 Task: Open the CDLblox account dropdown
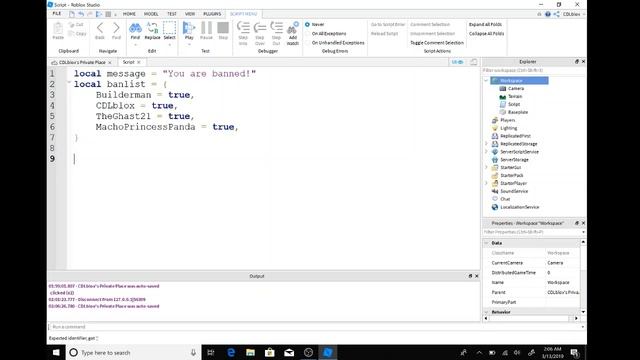573,14
